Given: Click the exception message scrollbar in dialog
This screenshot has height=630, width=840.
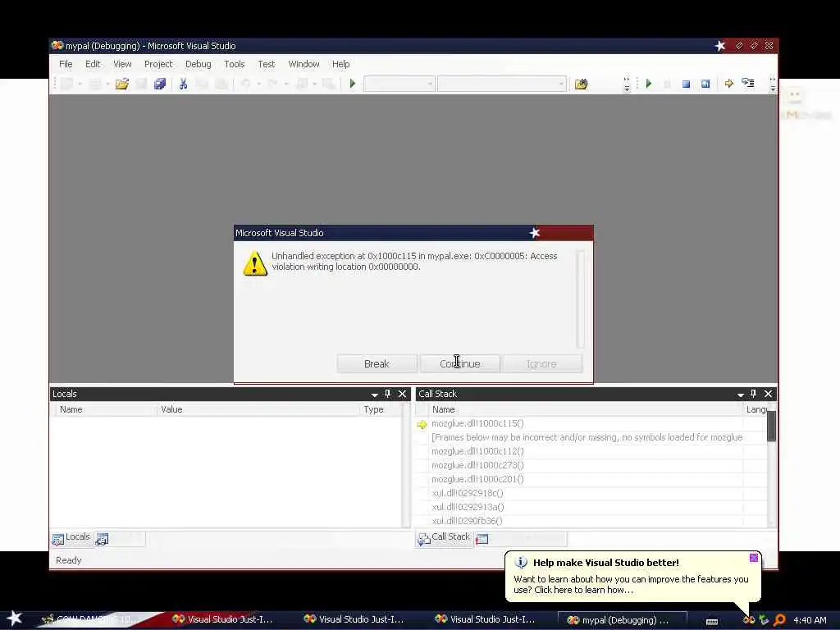Looking at the screenshot, I should [580, 299].
